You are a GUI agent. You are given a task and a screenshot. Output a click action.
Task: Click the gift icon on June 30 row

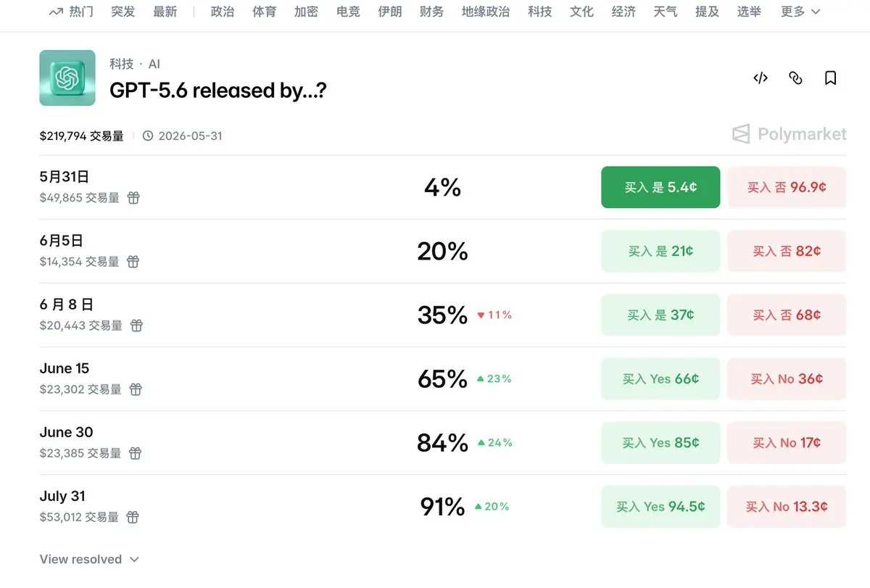136,453
